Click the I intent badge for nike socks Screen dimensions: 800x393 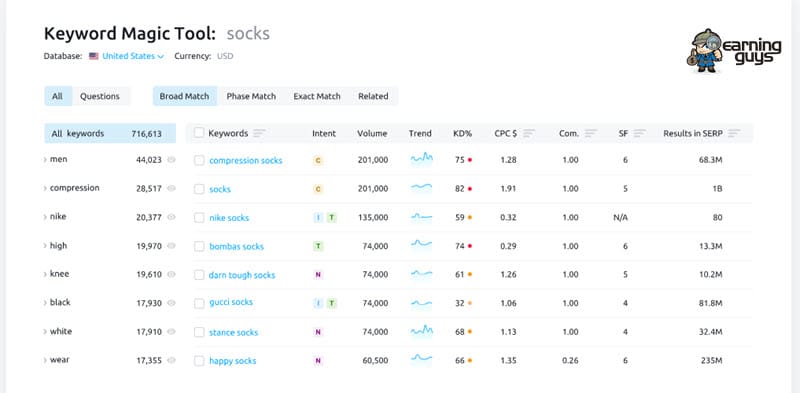[317, 218]
